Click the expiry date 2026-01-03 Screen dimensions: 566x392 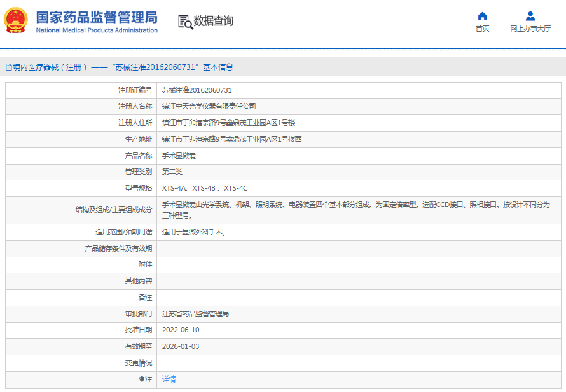tap(181, 346)
